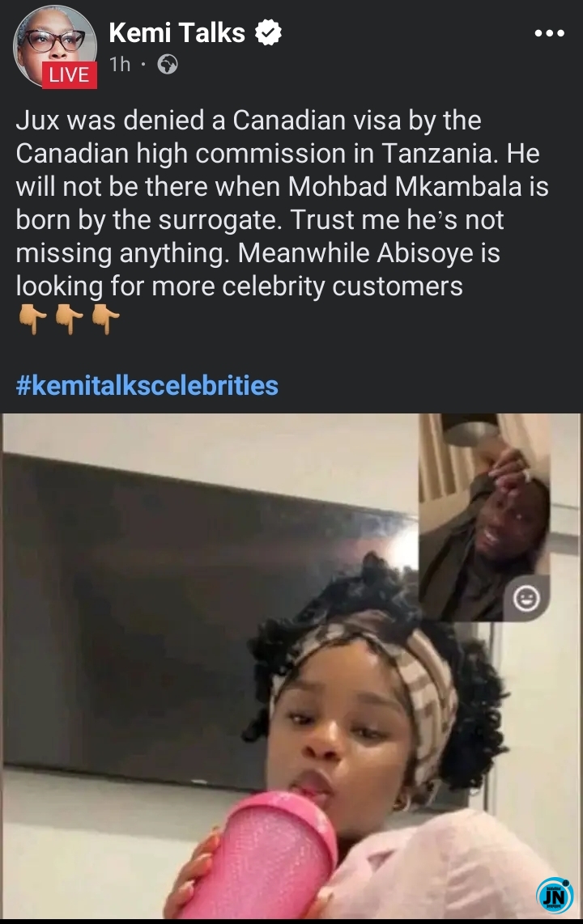Tap the third pointing-down hand emoji
The image size is (583, 924).
coord(105,320)
